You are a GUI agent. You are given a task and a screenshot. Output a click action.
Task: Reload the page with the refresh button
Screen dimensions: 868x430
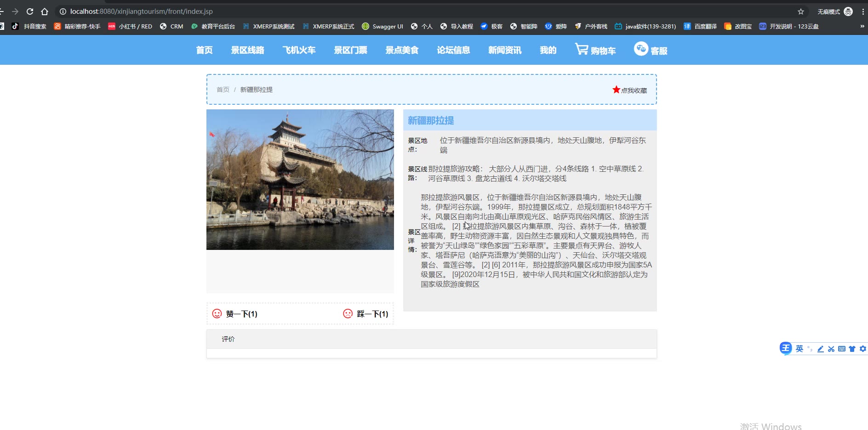30,11
